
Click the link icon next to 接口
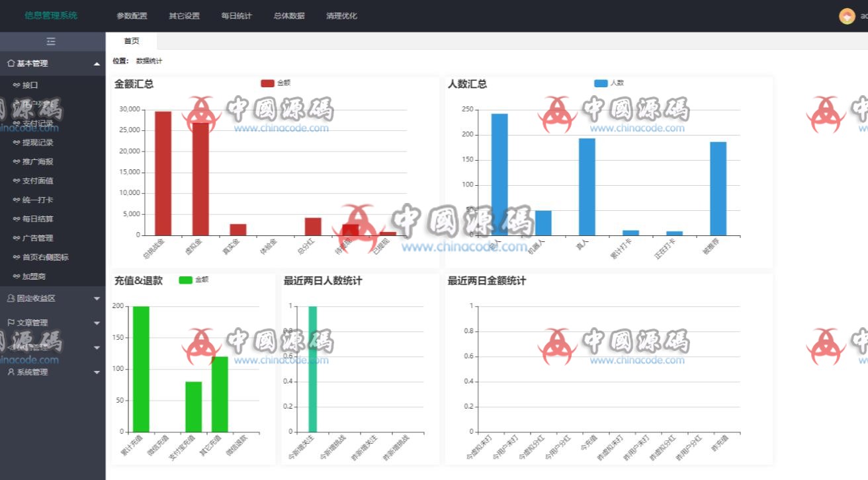coord(17,85)
